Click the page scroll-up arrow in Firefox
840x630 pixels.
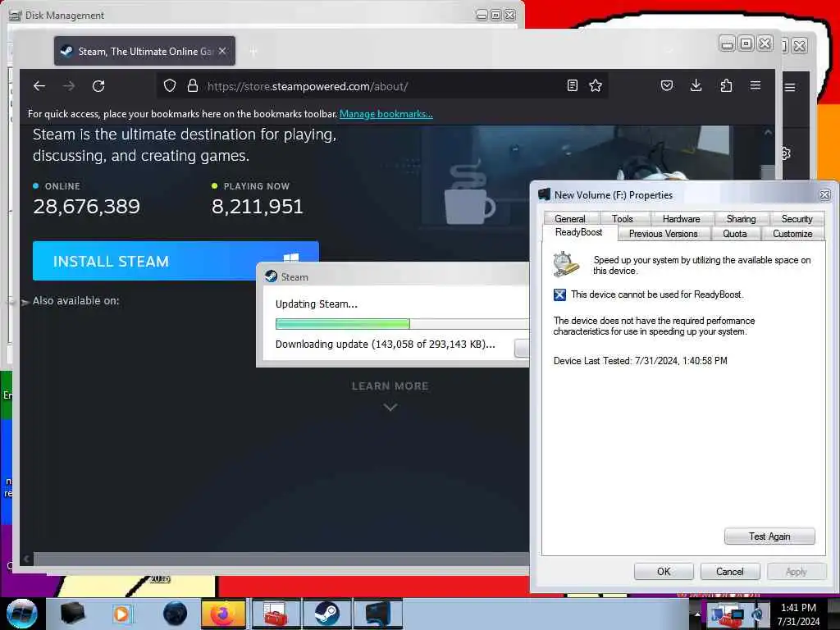768,132
